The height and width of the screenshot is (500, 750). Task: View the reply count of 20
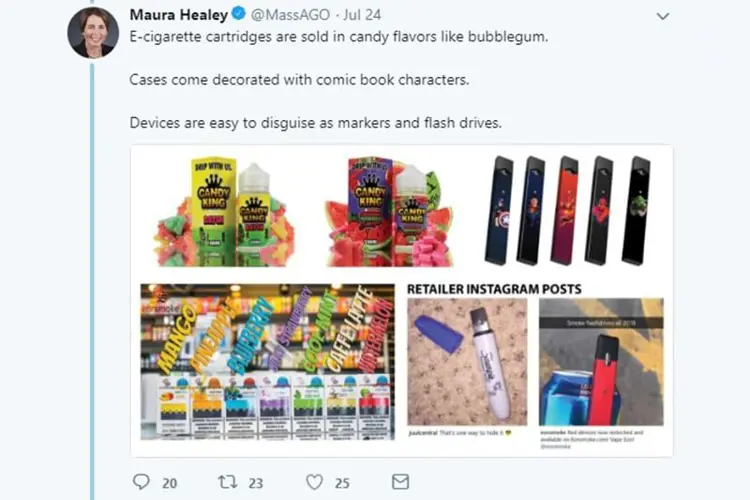pos(169,483)
